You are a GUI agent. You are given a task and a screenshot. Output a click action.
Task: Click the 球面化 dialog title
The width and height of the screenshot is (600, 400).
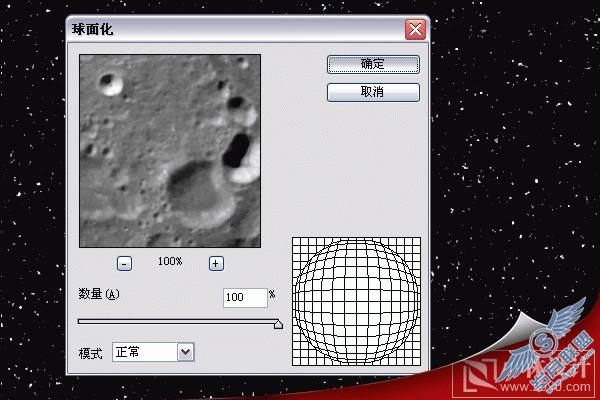pyautogui.click(x=93, y=29)
